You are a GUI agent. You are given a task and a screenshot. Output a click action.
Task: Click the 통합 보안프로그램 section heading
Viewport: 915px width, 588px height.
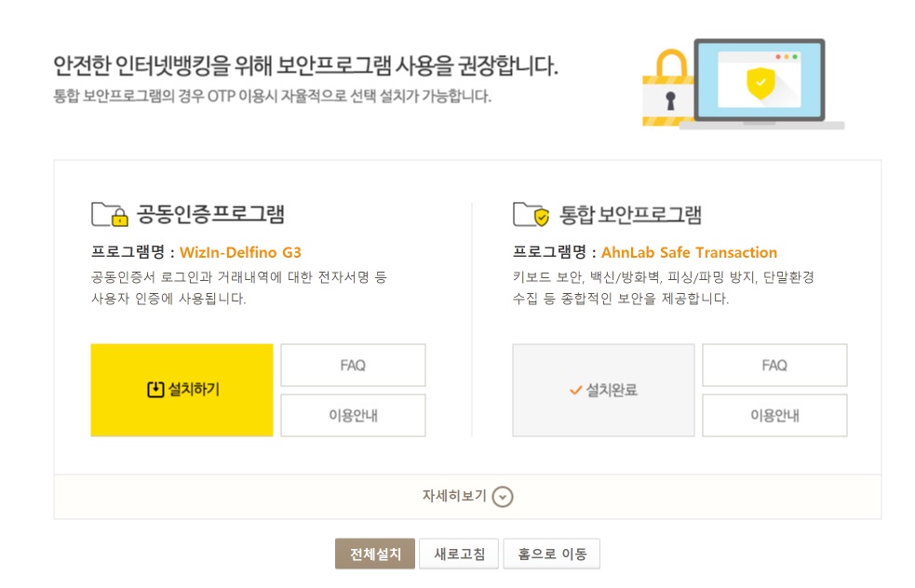pyautogui.click(x=630, y=215)
